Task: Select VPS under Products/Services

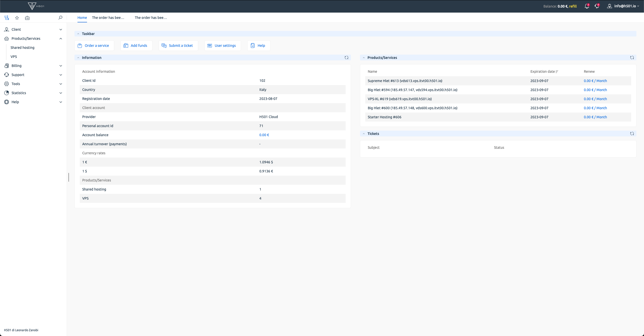Action: point(14,57)
